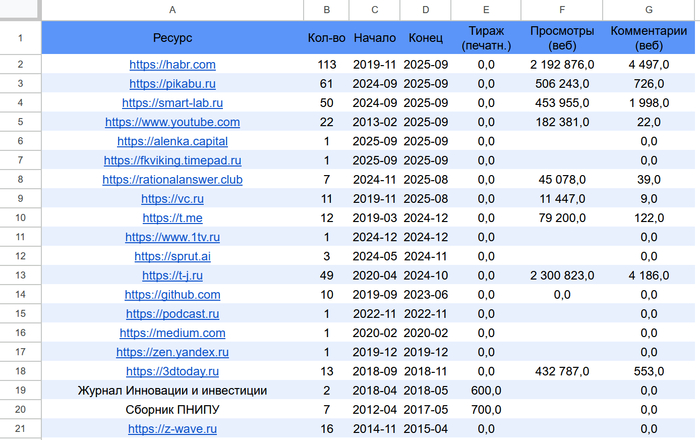The width and height of the screenshot is (700, 440).
Task: Select row 21 header number
Action: tap(20, 429)
